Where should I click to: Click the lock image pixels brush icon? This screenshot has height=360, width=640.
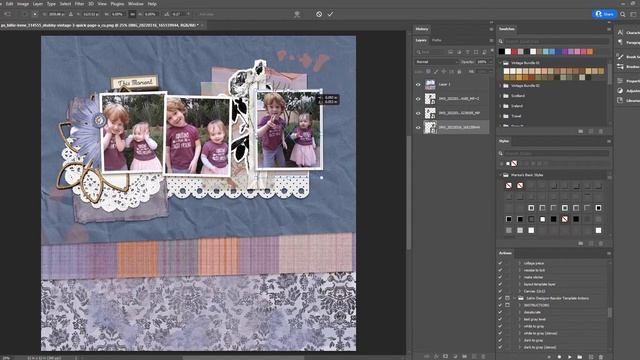pyautogui.click(x=436, y=71)
